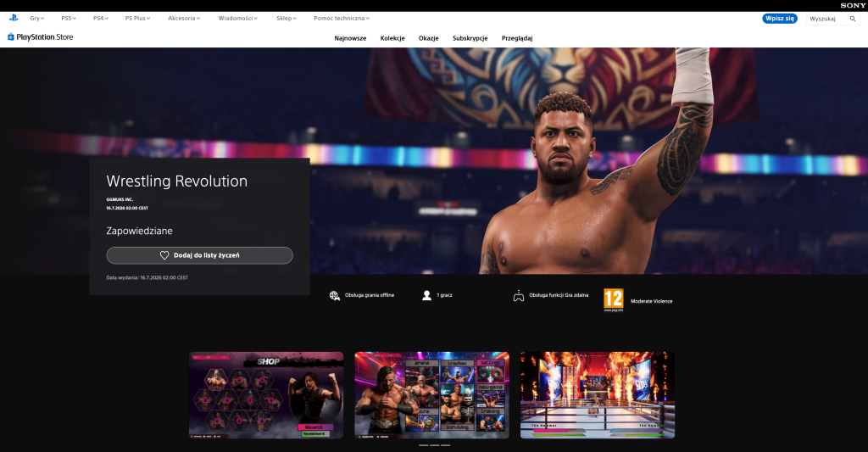
Task: Expand the Sklep dropdown menu
Action: 287,19
